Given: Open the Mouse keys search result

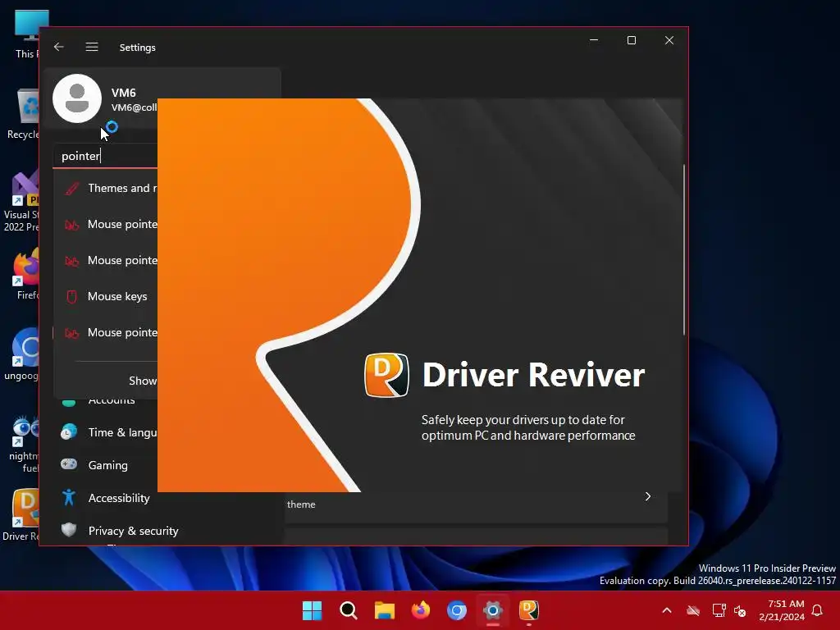Looking at the screenshot, I should coord(106,296).
